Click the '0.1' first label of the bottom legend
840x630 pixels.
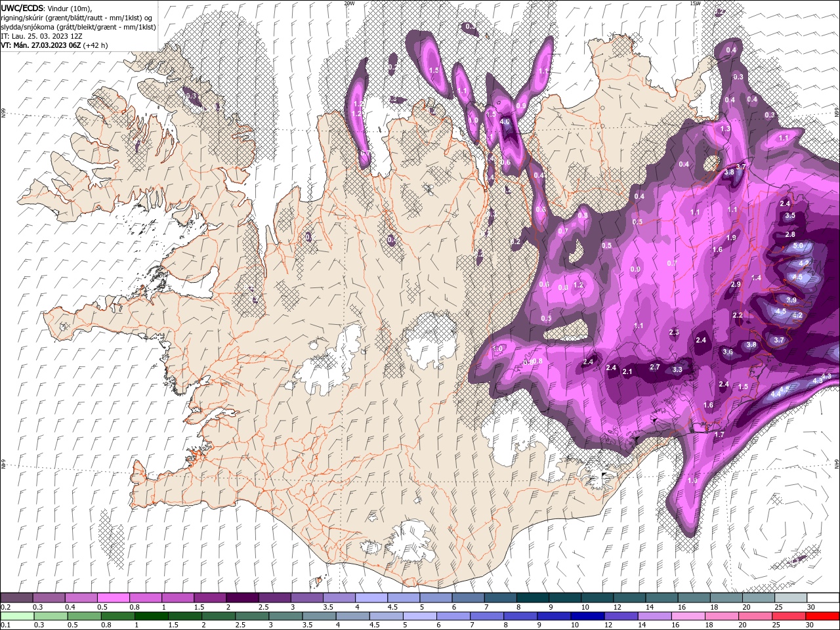coord(5,625)
